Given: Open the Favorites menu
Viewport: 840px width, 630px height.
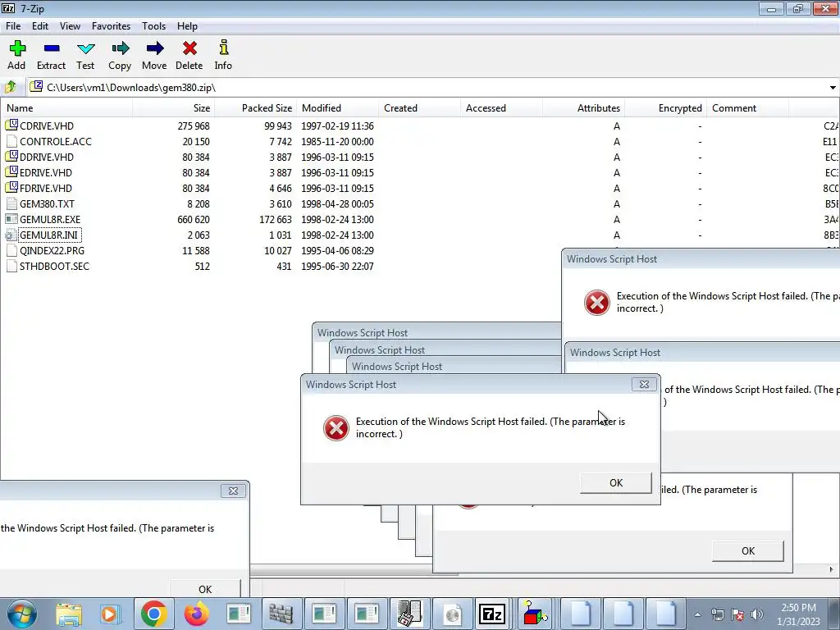Looking at the screenshot, I should (111, 25).
